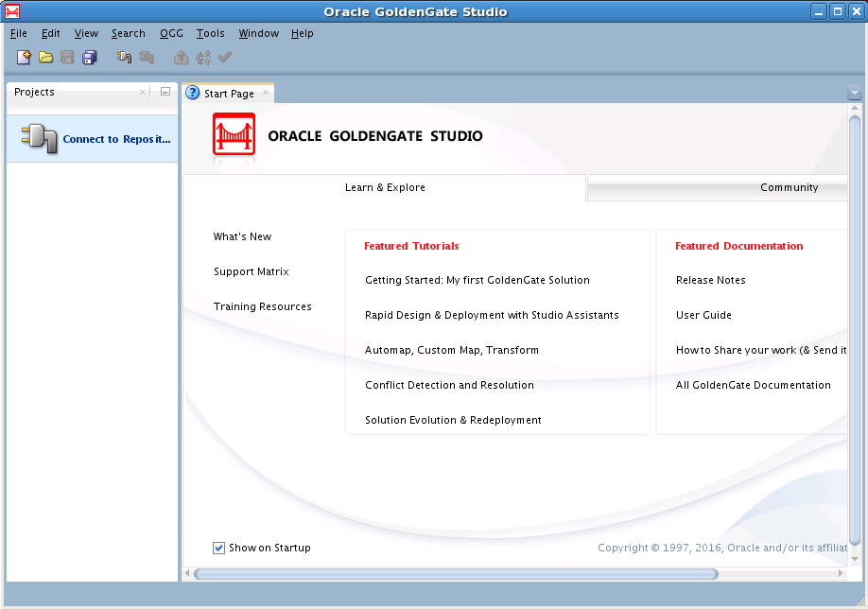
Task: Click the plug icon beside Connect to Repository
Action: coord(40,138)
